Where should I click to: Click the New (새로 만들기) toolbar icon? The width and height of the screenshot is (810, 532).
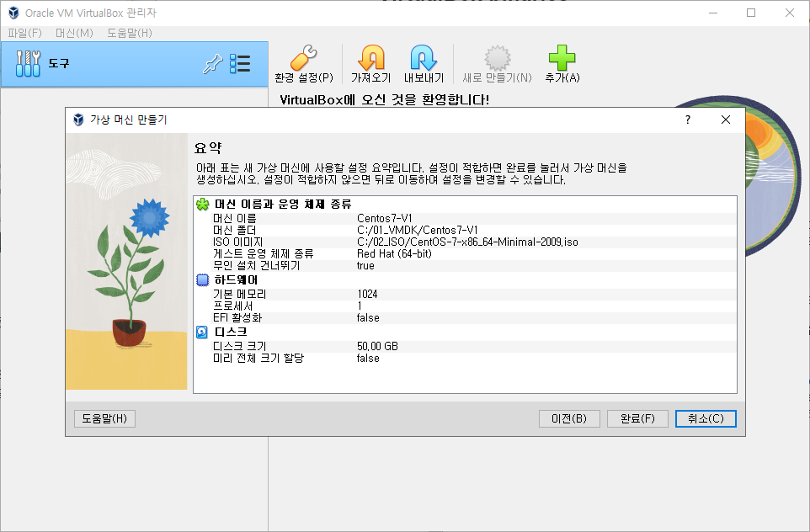click(x=497, y=58)
